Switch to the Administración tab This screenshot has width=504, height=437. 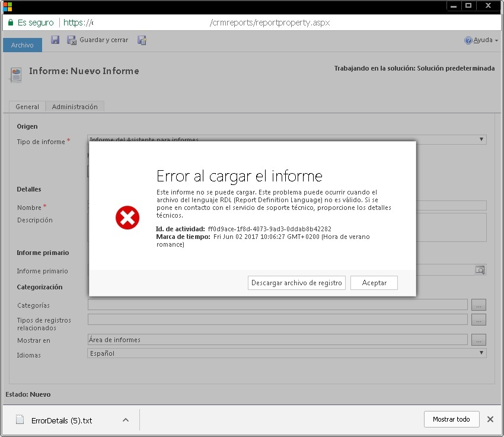(75, 107)
